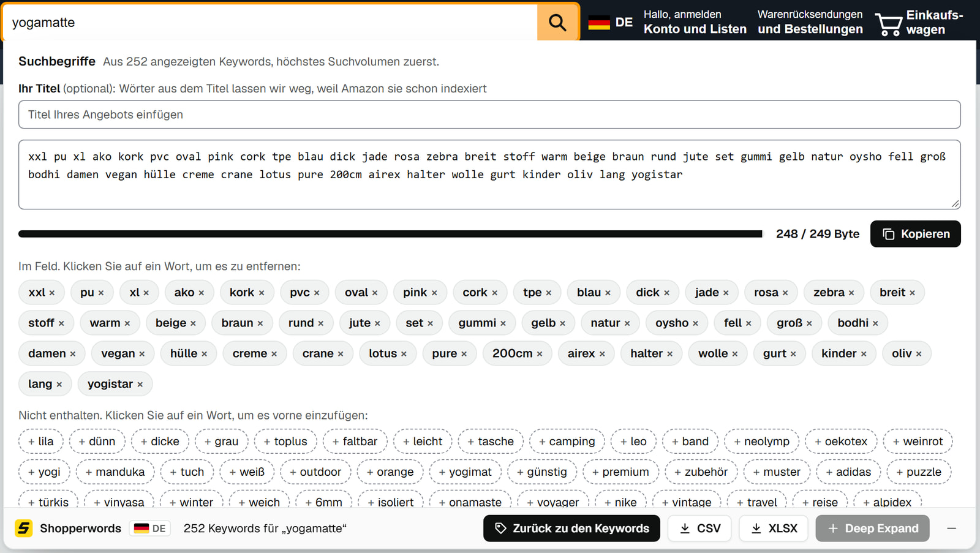Add the 'premium' keyword chip
This screenshot has width=980, height=553.
pyautogui.click(x=621, y=472)
